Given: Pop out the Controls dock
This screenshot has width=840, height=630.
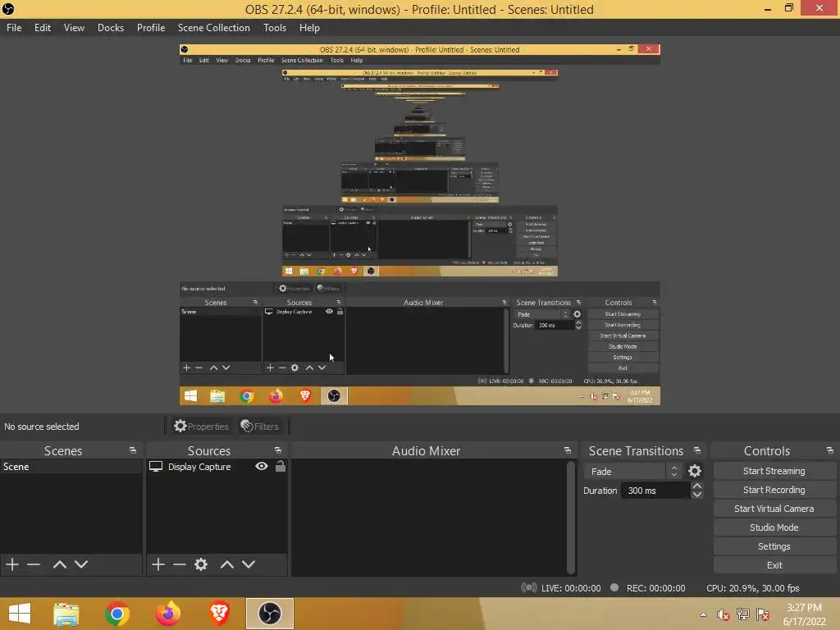Looking at the screenshot, I should tap(830, 450).
